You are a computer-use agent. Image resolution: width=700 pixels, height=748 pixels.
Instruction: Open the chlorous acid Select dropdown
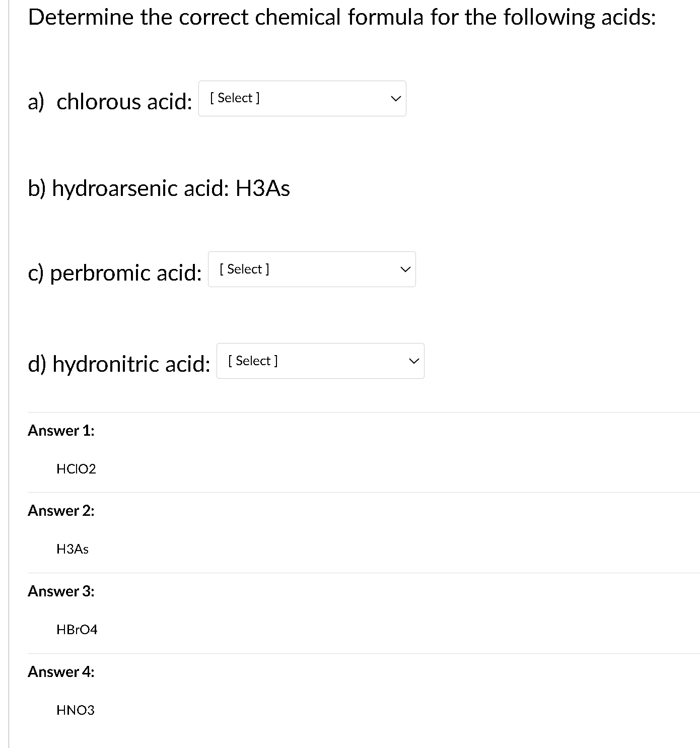point(302,98)
